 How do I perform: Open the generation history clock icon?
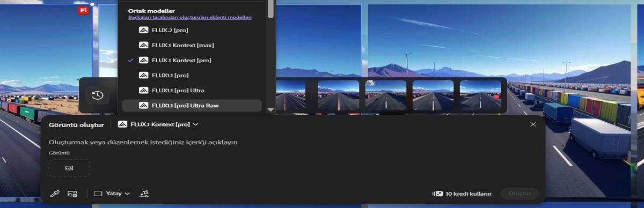pos(97,95)
